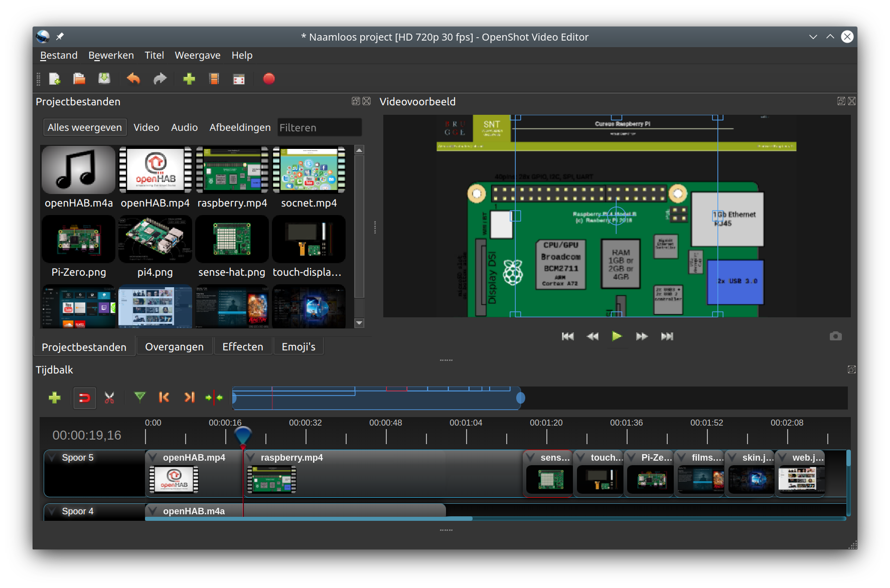Open the sens... clip menu arrow
The width and height of the screenshot is (890, 588).
[531, 458]
